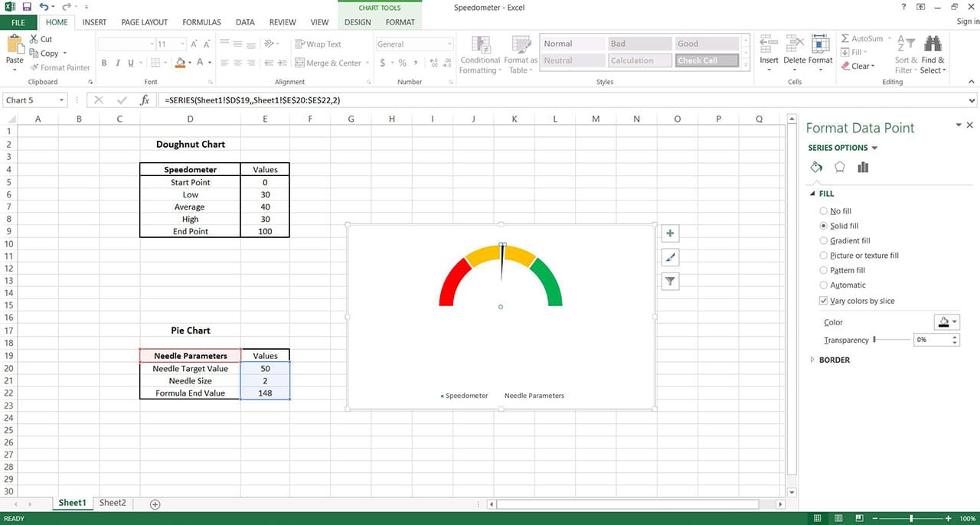980x525 pixels.
Task: Open the Color fill dropdown in Format pane
Action: pos(947,321)
